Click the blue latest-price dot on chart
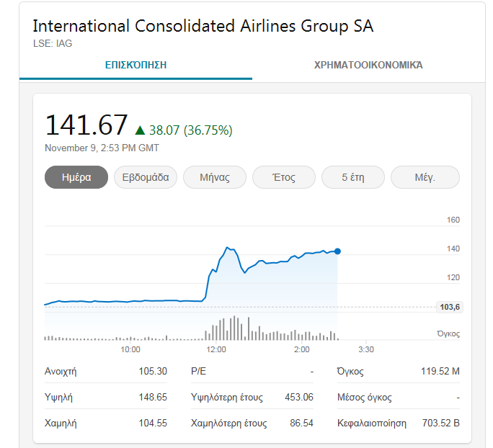This screenshot has height=448, width=493. click(337, 251)
